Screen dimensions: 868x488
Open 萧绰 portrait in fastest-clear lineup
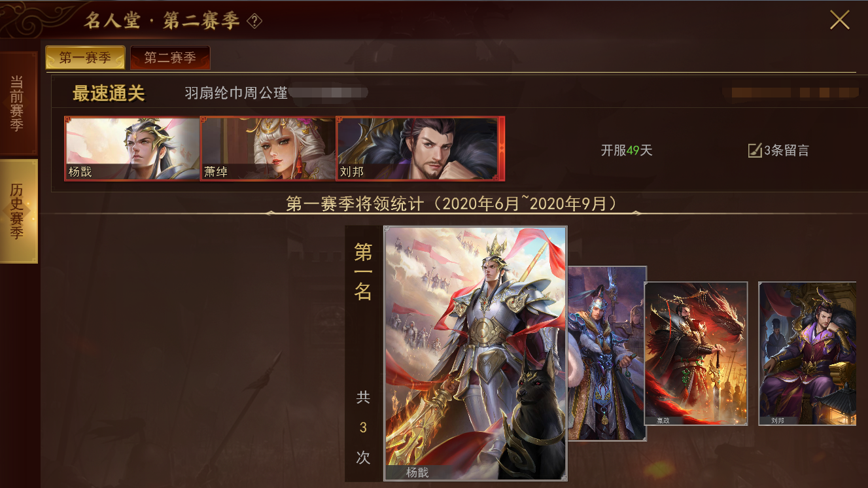pos(268,148)
